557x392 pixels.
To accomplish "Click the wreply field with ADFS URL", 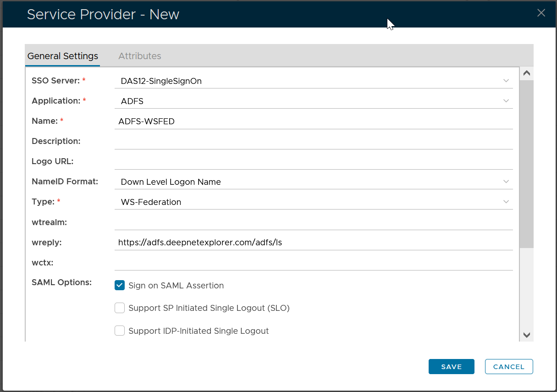I will [313, 243].
